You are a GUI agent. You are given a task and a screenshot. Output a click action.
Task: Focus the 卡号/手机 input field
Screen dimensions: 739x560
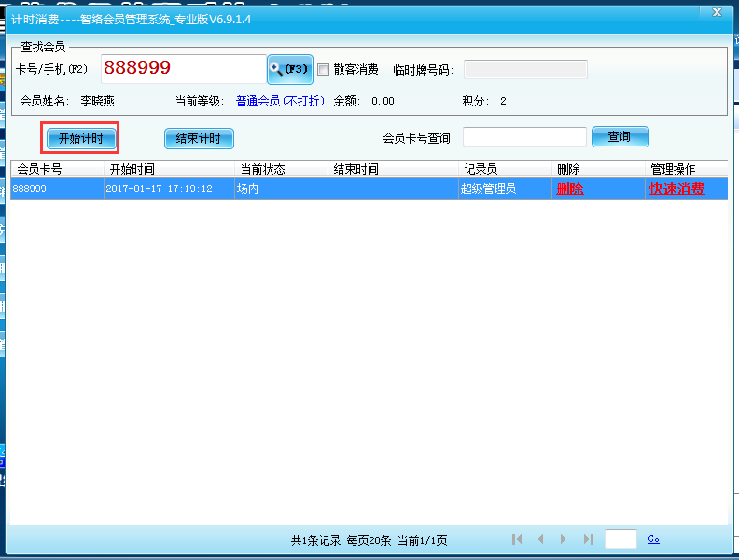183,69
